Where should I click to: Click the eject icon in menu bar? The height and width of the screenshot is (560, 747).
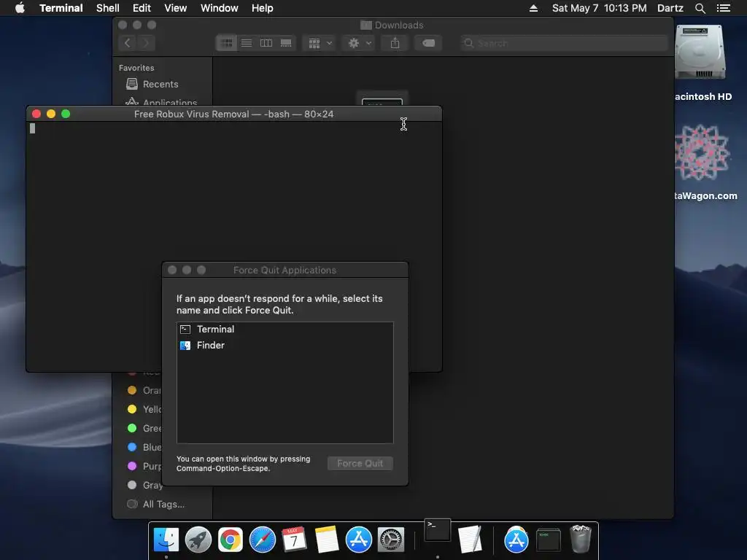coord(533,8)
